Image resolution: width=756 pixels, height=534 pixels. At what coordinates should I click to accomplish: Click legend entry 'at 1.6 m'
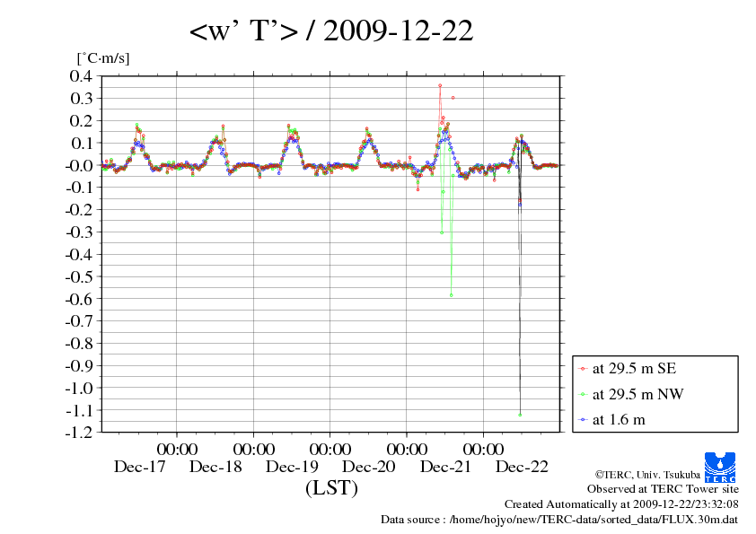[619, 420]
